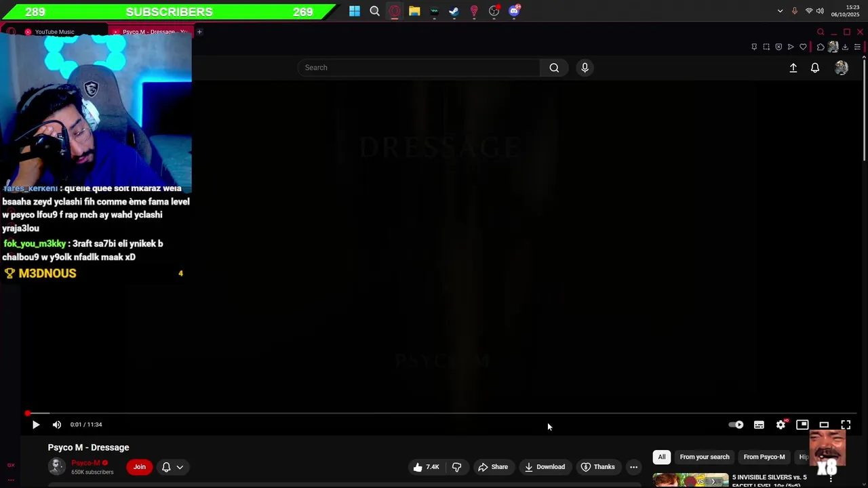The height and width of the screenshot is (488, 868).
Task: Open YouTube account avatar menu
Action: (842, 68)
